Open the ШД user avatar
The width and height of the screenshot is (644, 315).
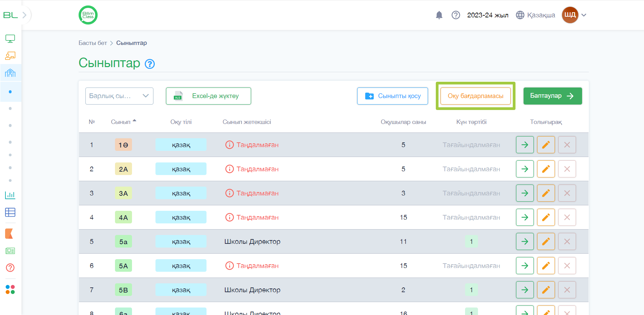(x=570, y=15)
